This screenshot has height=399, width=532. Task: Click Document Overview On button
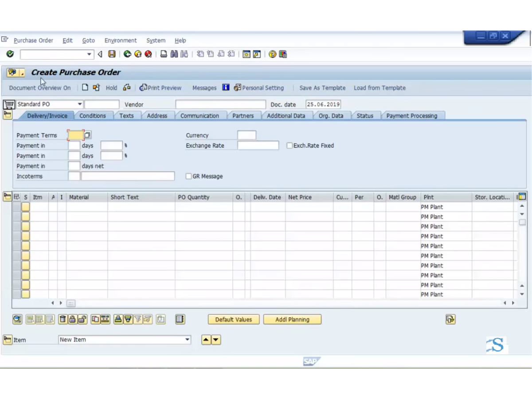click(x=40, y=88)
